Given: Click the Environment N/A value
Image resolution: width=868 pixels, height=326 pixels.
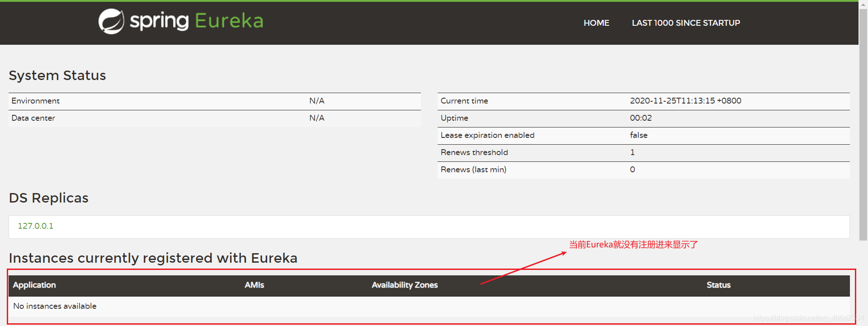Looking at the screenshot, I should 317,101.
